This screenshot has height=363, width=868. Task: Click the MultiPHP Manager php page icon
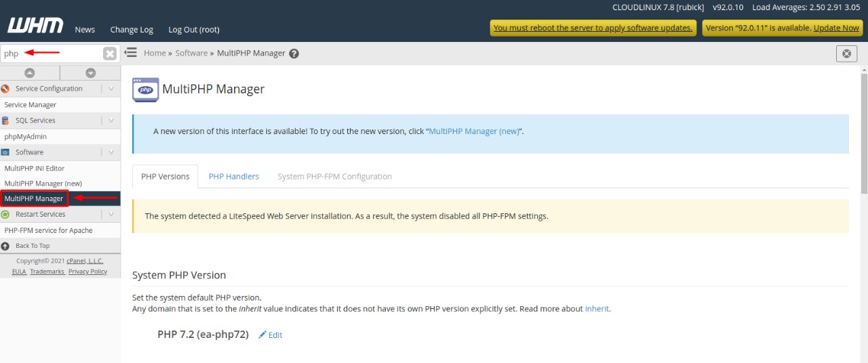[x=145, y=89]
